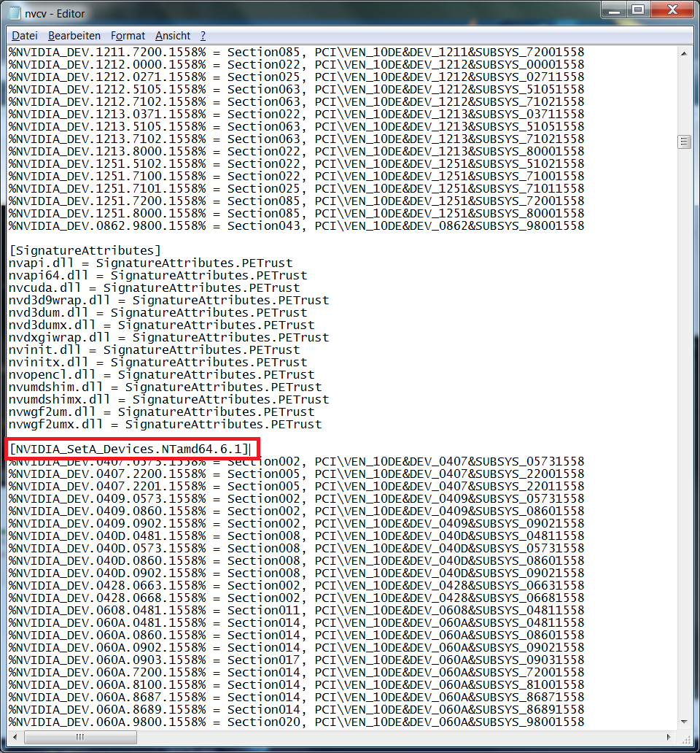Click the line starting with nvd3dum.dll
This screenshot has height=753, width=700.
point(157,312)
